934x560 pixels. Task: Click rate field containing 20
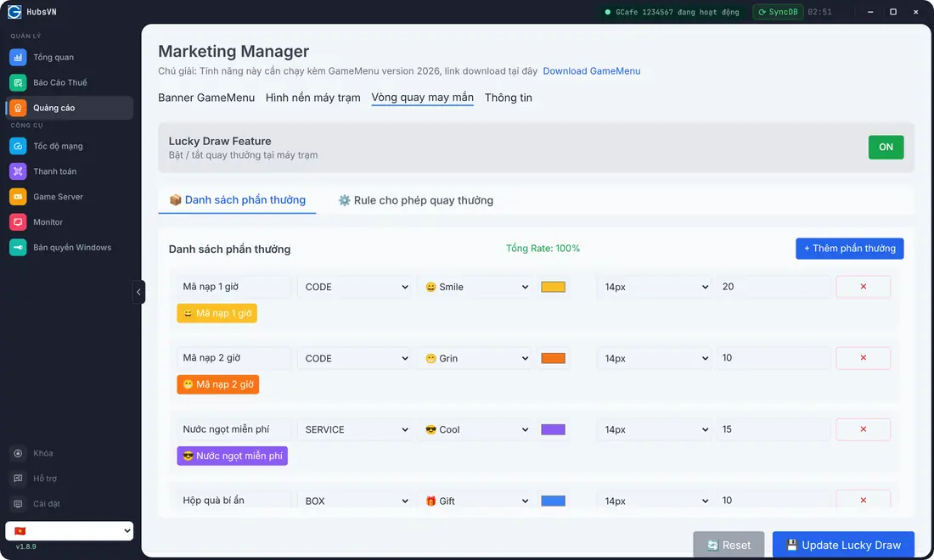774,287
